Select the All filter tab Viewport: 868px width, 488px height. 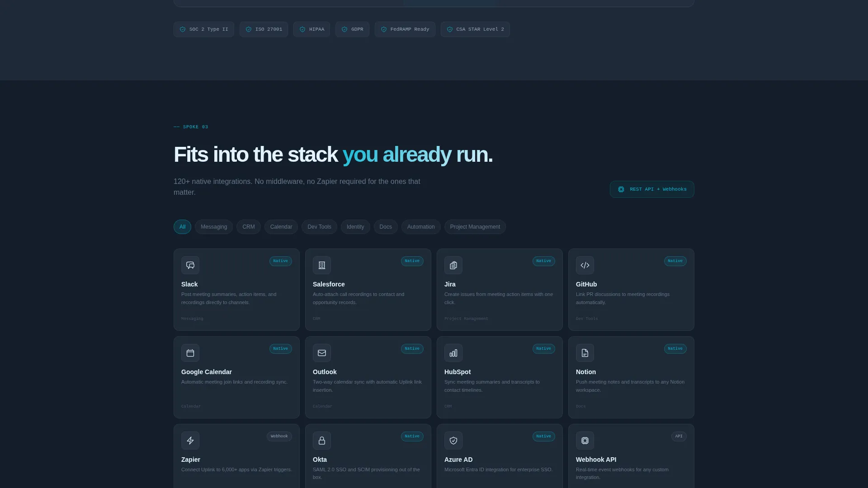point(182,227)
